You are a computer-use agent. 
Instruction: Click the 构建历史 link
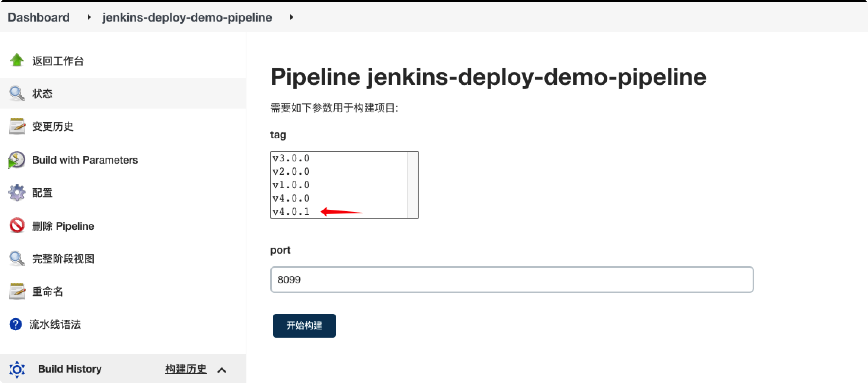186,369
